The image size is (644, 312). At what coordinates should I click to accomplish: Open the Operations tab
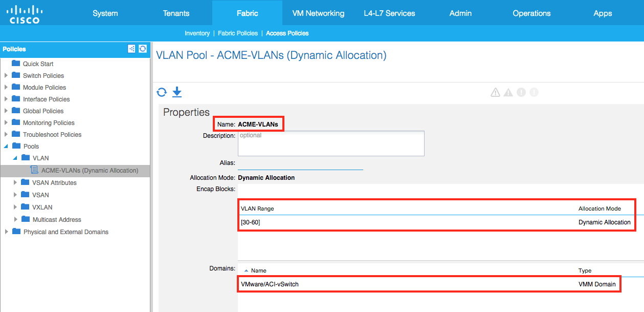point(531,13)
